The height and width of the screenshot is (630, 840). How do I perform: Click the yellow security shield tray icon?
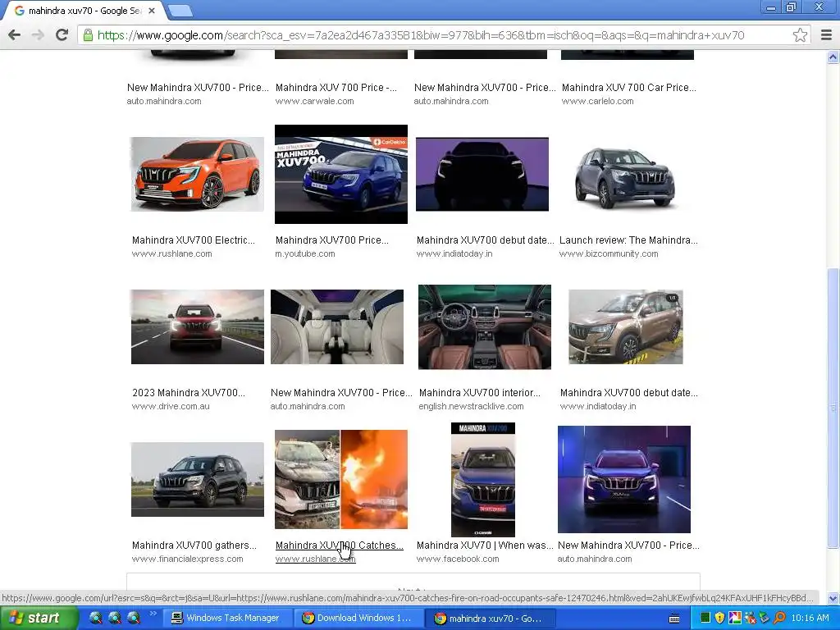coord(719,618)
